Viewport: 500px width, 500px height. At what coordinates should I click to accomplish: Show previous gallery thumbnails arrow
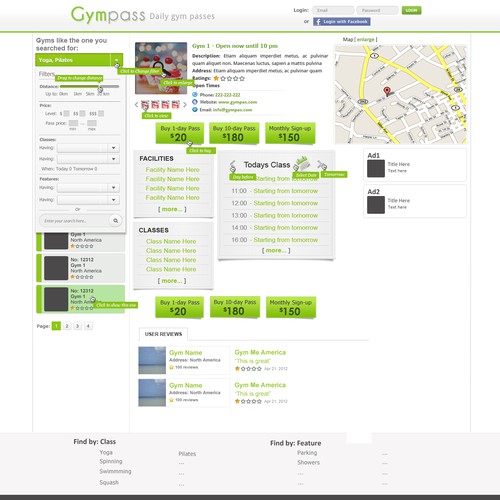[136, 105]
